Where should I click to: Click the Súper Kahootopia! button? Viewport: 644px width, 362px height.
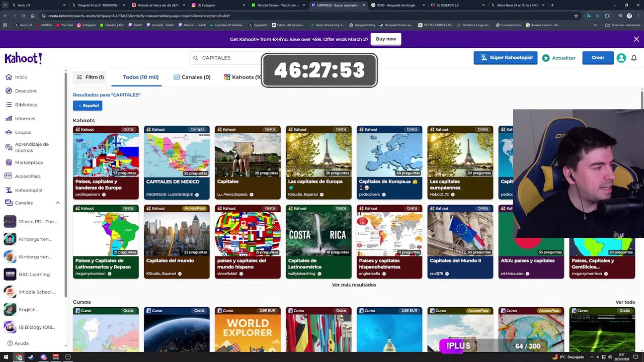pos(505,58)
